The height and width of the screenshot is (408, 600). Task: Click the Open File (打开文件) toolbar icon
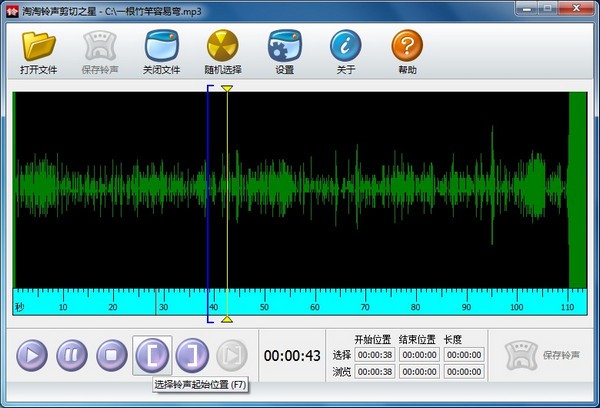40,46
